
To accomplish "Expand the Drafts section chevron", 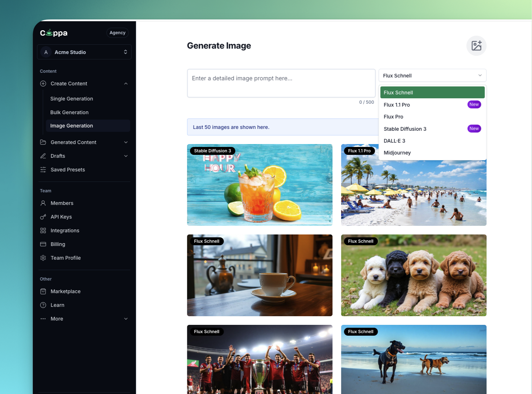I will [126, 156].
